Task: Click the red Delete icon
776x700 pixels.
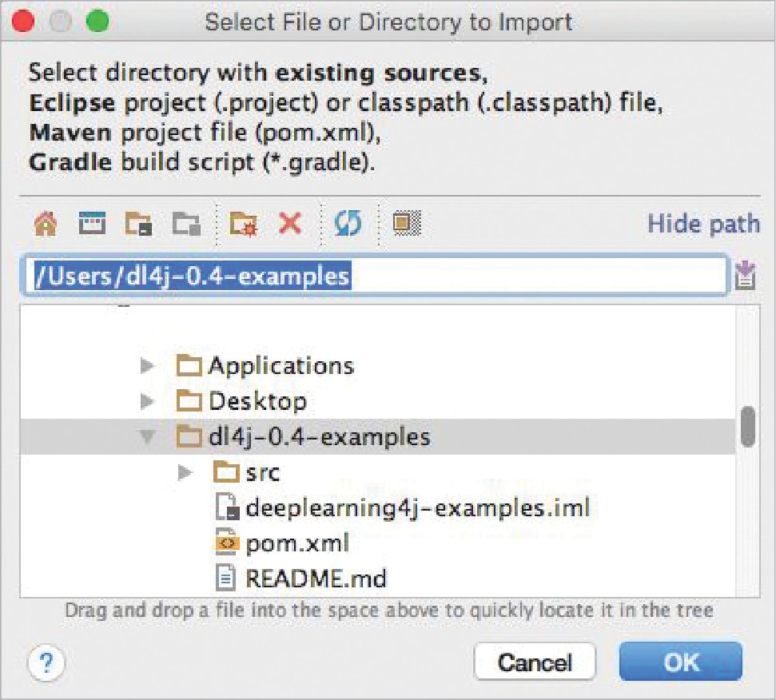Action: (290, 225)
